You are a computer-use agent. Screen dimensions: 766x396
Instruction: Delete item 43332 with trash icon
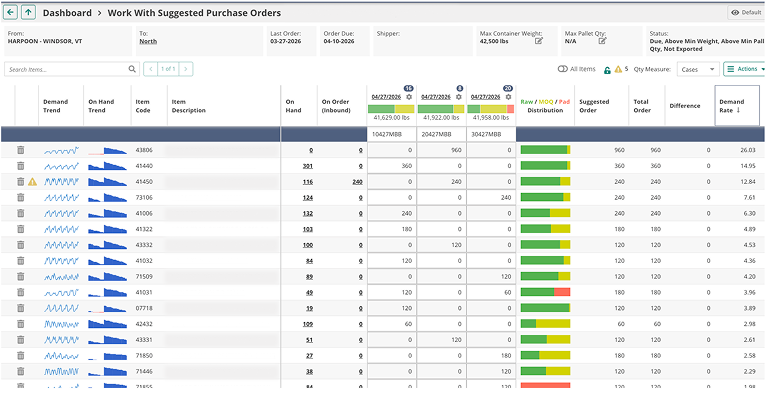point(21,245)
